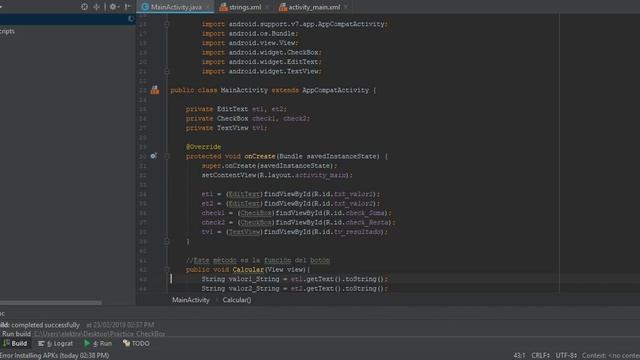
Task: Click the related XML file gutter icon beside MainActivity class
Action: click(x=155, y=90)
